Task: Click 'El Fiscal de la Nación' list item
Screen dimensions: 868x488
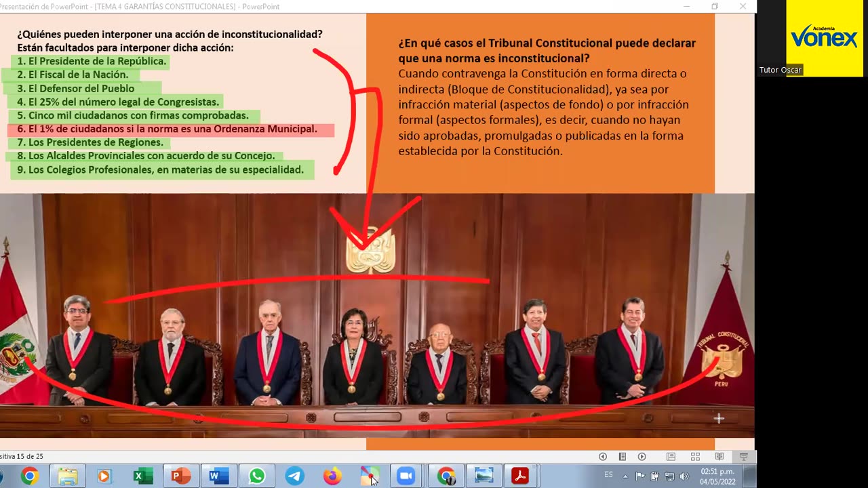Action: tap(73, 75)
